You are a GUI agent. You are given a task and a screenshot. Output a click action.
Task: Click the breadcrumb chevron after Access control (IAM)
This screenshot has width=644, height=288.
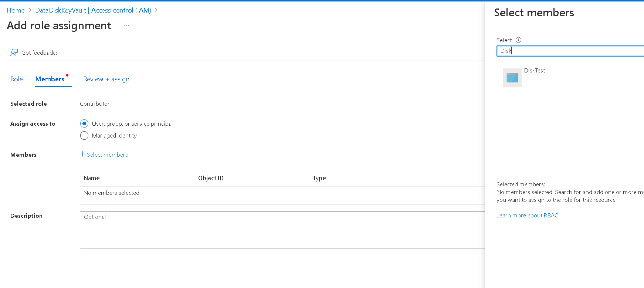156,10
